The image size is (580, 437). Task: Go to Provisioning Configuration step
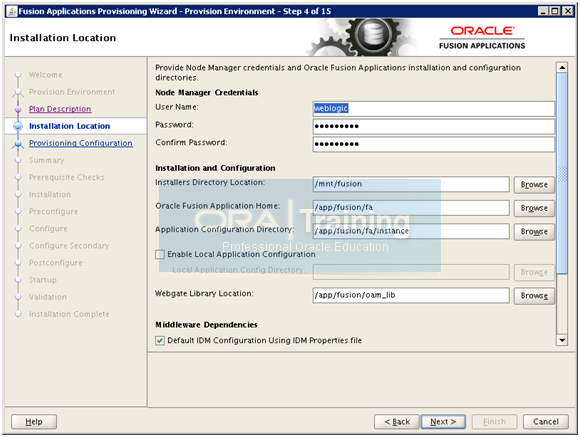pos(81,143)
